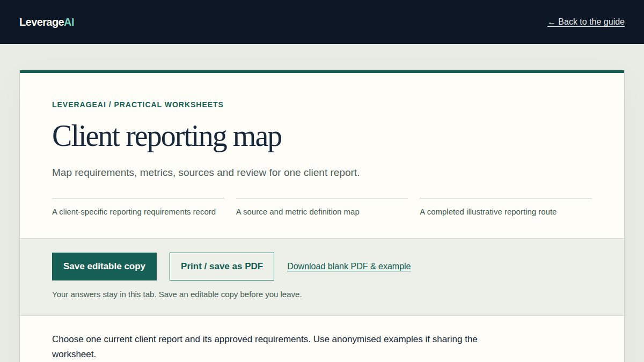Choose 'Print / save as PDF'
644x362 pixels.
pos(222,267)
